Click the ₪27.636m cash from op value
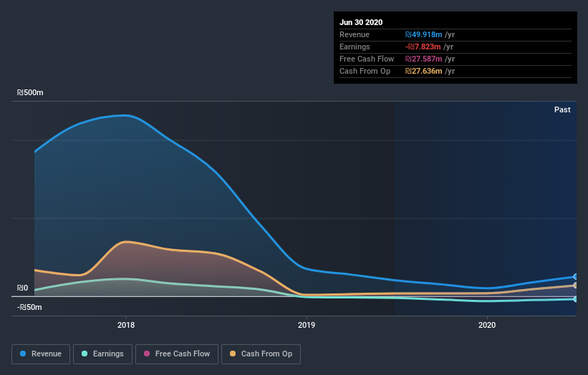The image size is (588, 375). click(x=423, y=71)
